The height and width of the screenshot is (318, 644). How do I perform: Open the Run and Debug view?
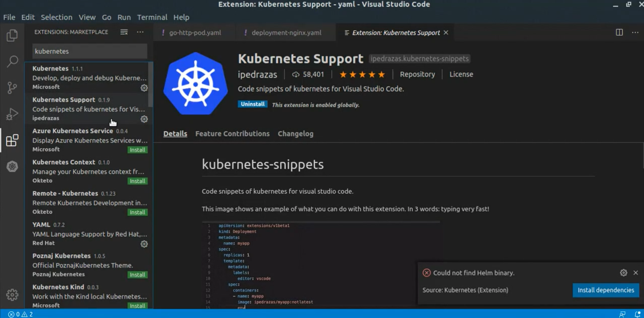pyautogui.click(x=12, y=114)
